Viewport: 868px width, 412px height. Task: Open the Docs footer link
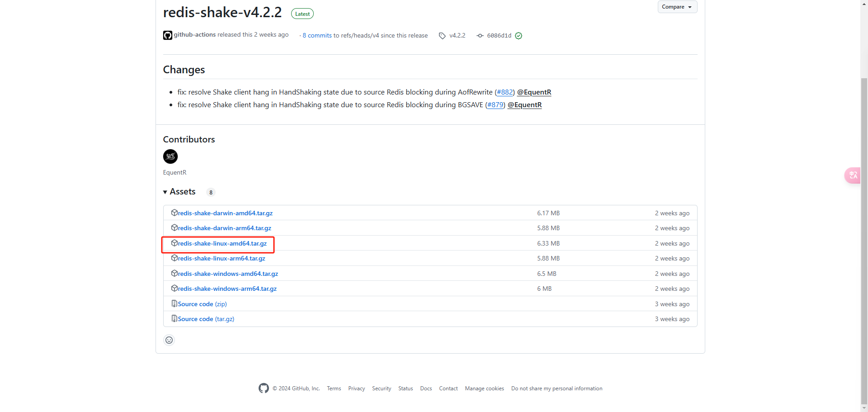point(426,388)
